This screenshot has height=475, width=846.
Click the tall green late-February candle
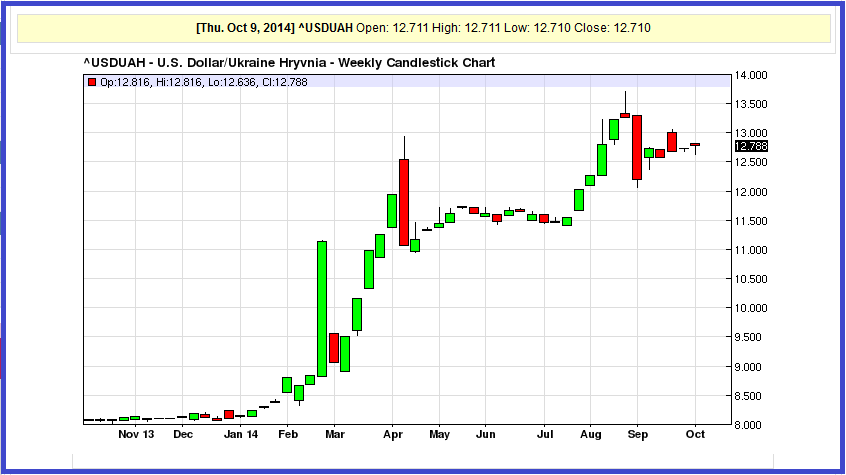click(x=322, y=309)
